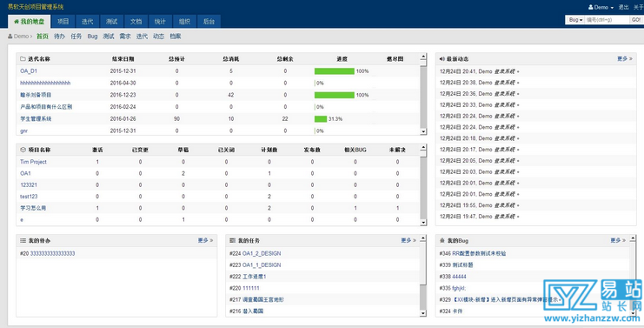The height and width of the screenshot is (328, 644).
Task: Click 我的任务 panel scroll down arrow
Action: click(423, 313)
